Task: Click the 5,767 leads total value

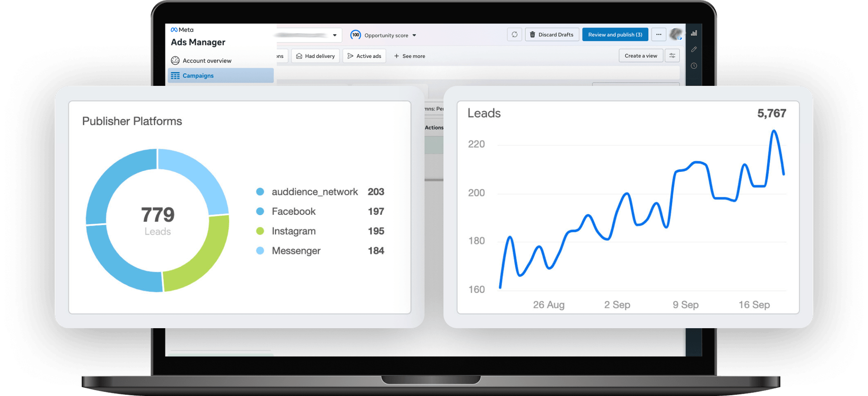Action: (772, 113)
